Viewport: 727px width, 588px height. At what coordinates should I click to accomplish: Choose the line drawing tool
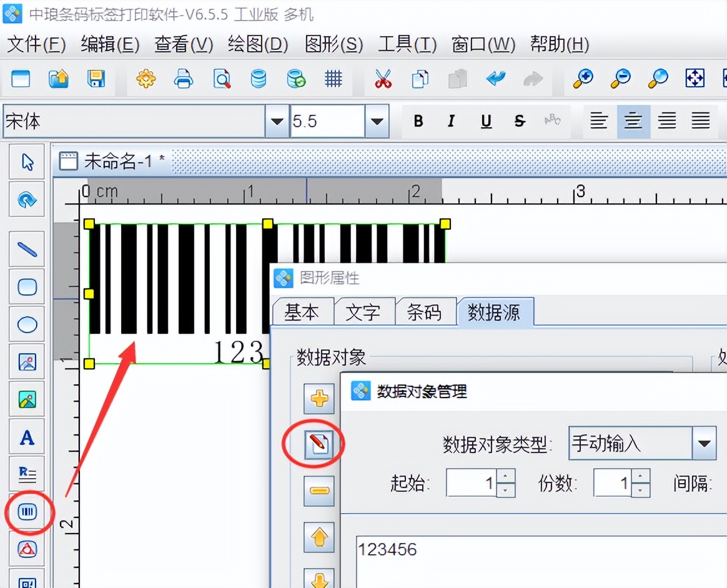[26, 248]
